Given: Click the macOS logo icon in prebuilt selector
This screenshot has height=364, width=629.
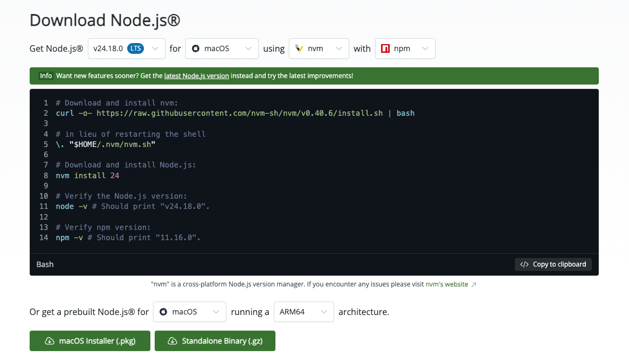Looking at the screenshot, I should 163,312.
